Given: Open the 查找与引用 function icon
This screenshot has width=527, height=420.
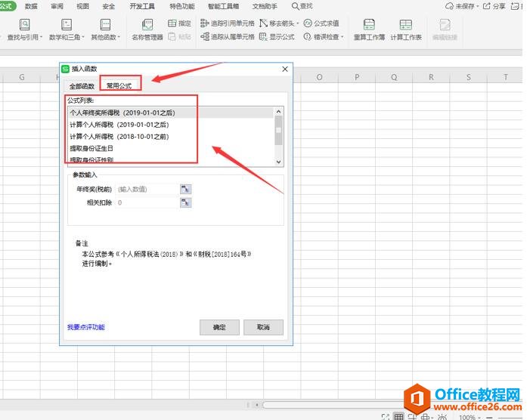Looking at the screenshot, I should pos(24,25).
